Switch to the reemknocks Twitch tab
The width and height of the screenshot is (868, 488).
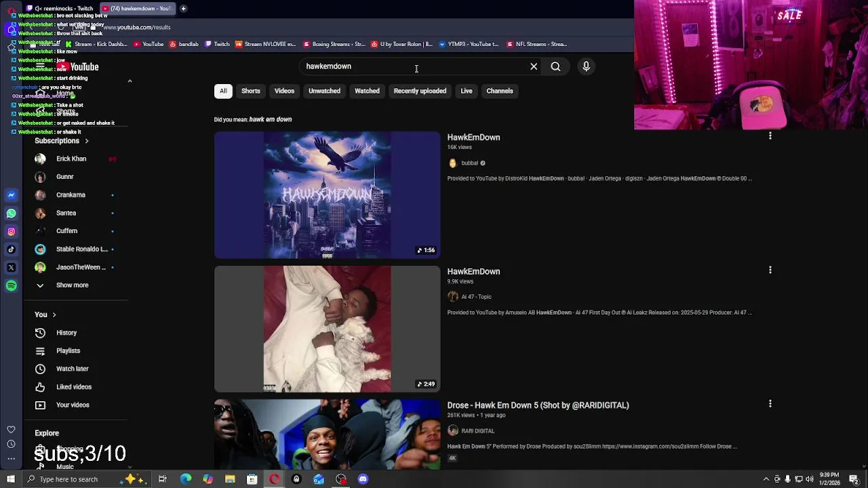point(60,8)
